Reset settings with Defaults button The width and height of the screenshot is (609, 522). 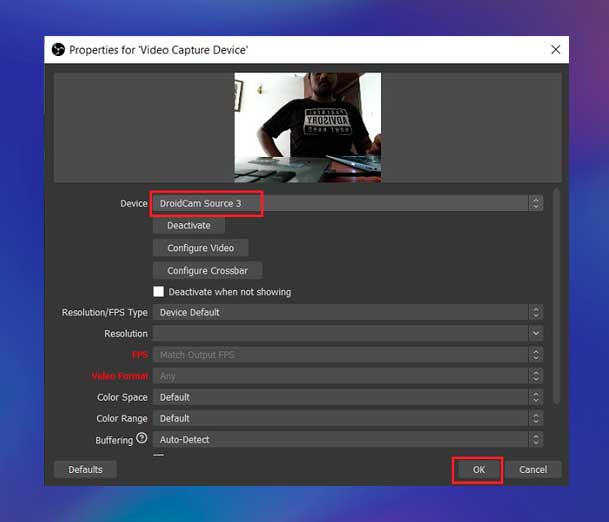[85, 470]
